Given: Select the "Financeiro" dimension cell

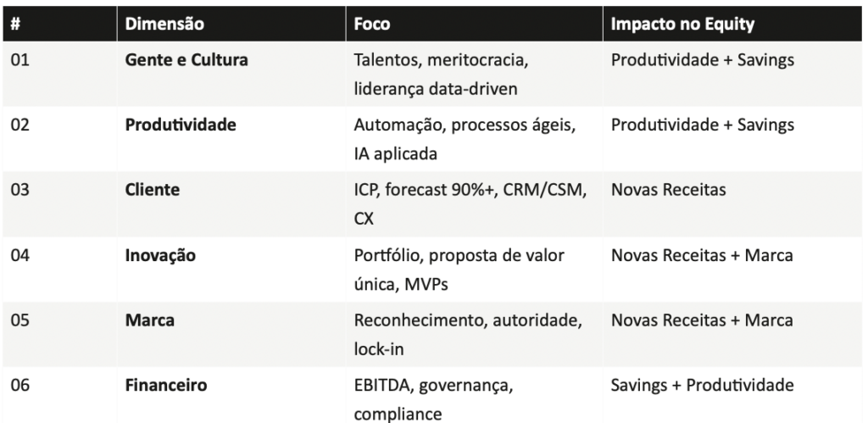Looking at the screenshot, I should pos(166,385).
